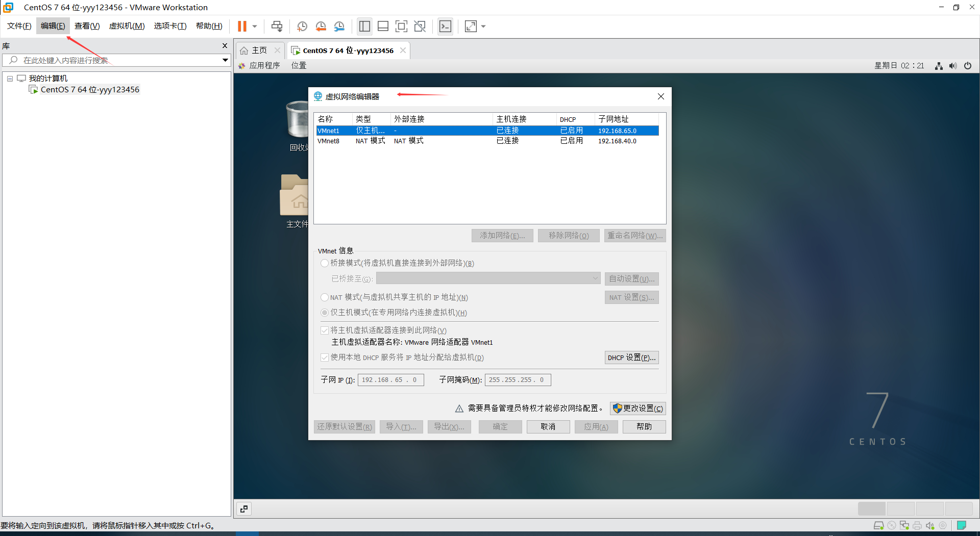Click the 添加网络(E)... button
The image size is (980, 536).
(x=502, y=236)
